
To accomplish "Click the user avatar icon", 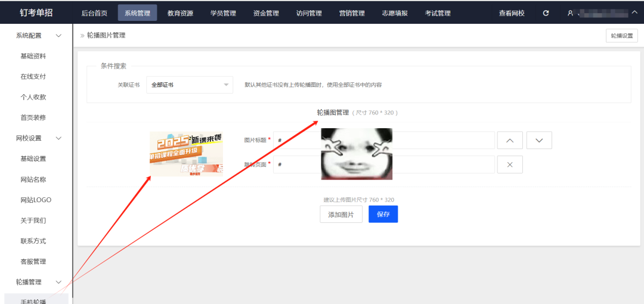I will (x=570, y=13).
